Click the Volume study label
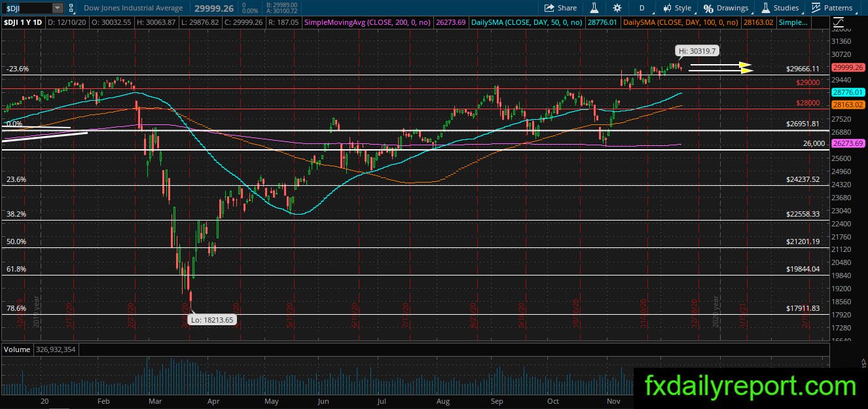This screenshot has width=868, height=409. click(17, 349)
